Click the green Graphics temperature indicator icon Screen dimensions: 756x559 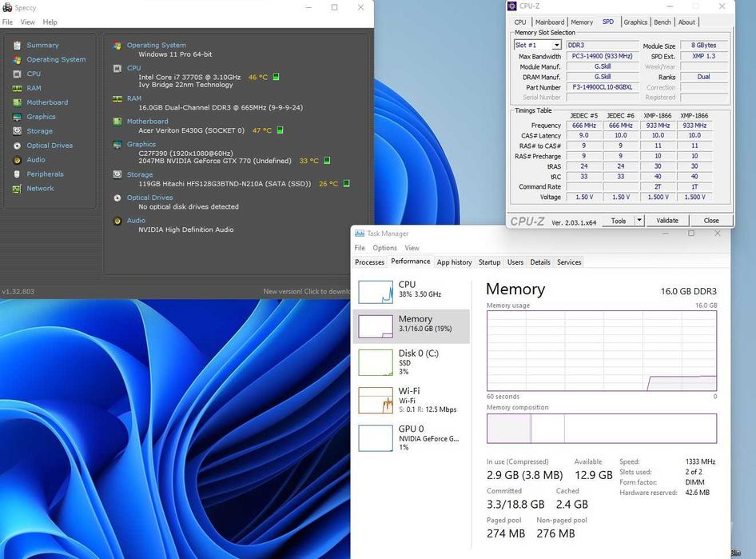(327, 161)
